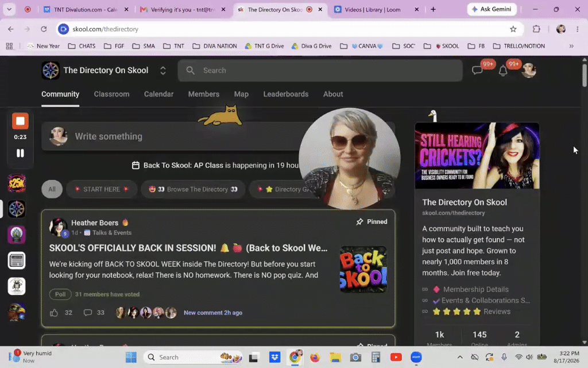Expand the community switcher arrows
Screen dimensions: 588x368
pyautogui.click(x=163, y=70)
